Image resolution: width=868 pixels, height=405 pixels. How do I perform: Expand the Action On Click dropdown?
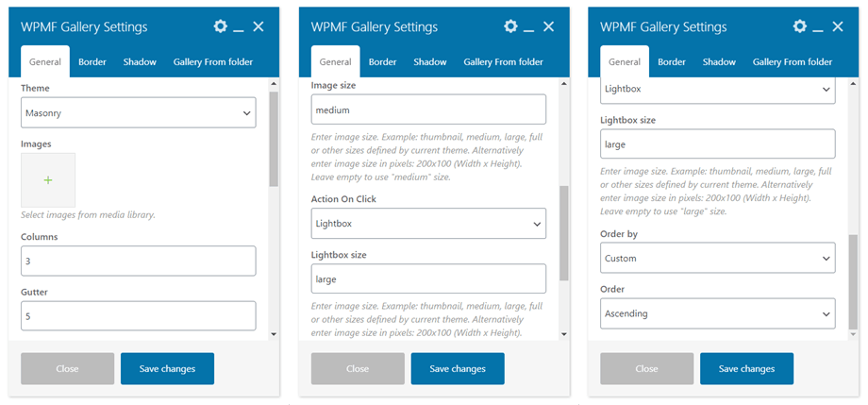pos(428,224)
